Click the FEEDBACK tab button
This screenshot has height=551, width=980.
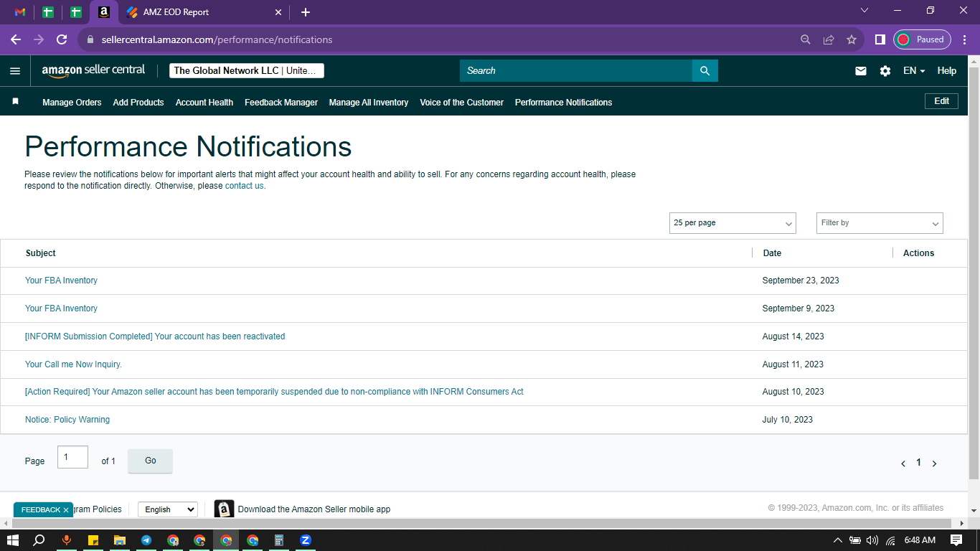click(40, 509)
